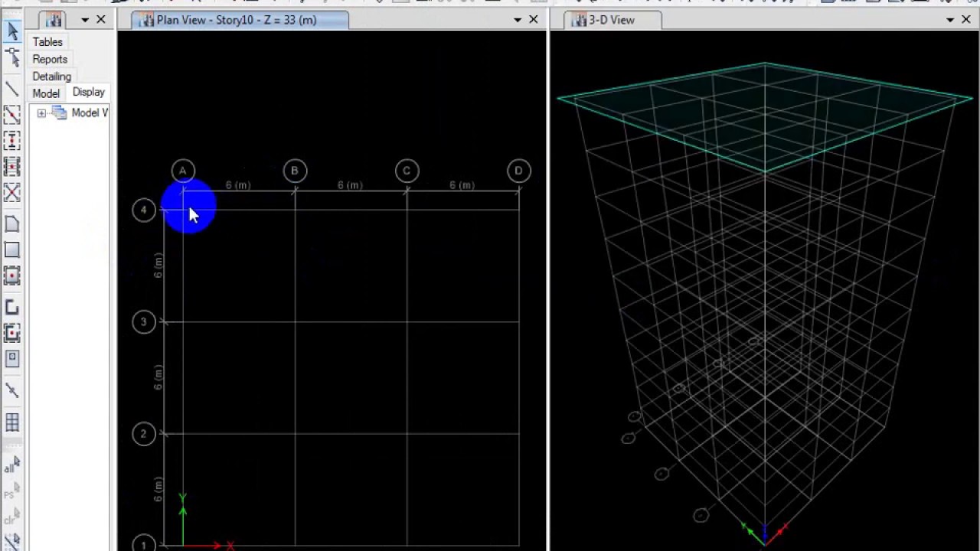The width and height of the screenshot is (980, 551).
Task: Click the Select All 'all' pointer icon
Action: click(x=12, y=465)
